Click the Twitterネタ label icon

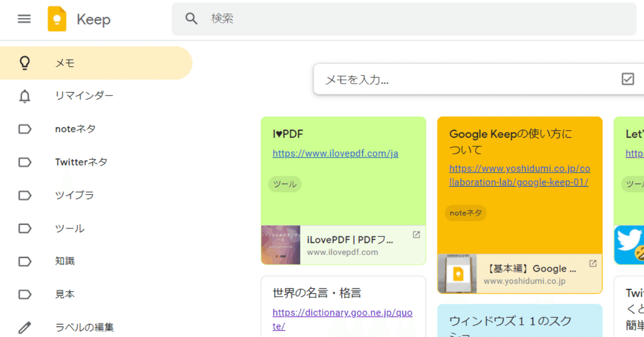click(25, 163)
